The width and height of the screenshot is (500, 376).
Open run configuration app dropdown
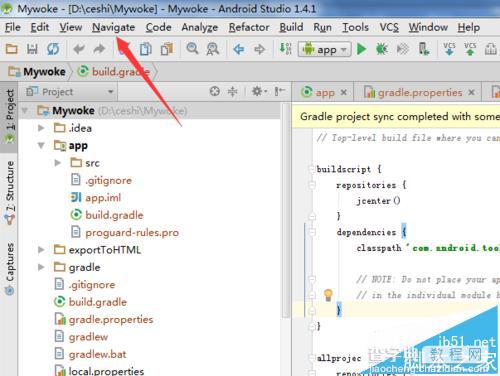point(324,50)
